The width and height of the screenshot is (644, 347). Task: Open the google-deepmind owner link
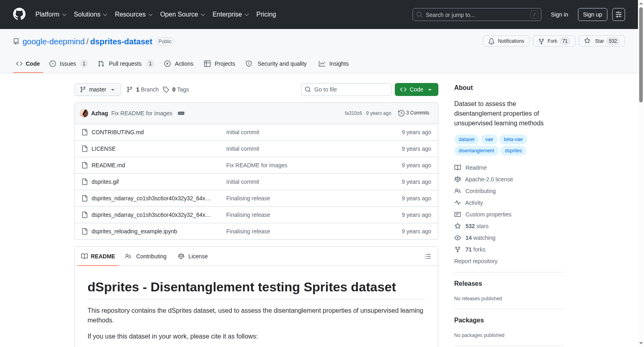tap(54, 42)
